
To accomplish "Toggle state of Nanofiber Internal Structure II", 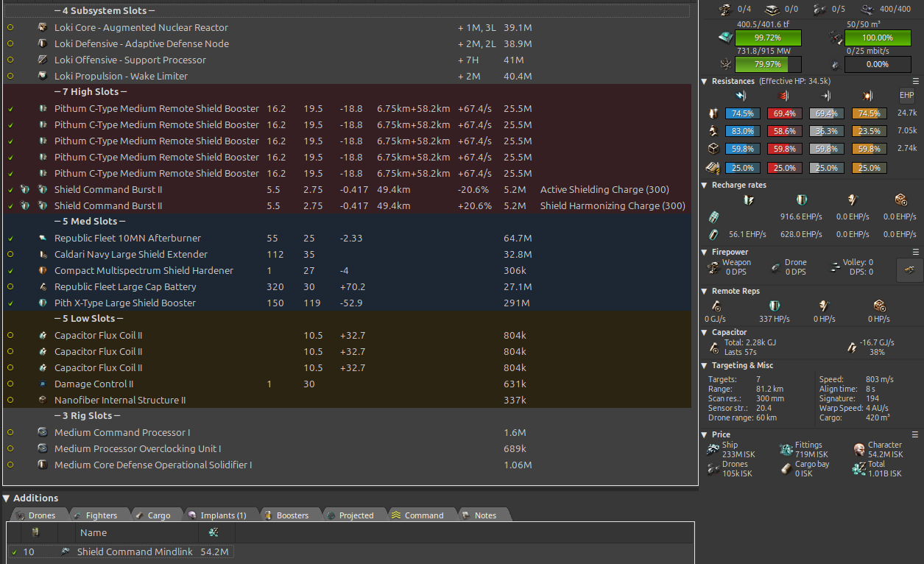I will click(x=10, y=401).
